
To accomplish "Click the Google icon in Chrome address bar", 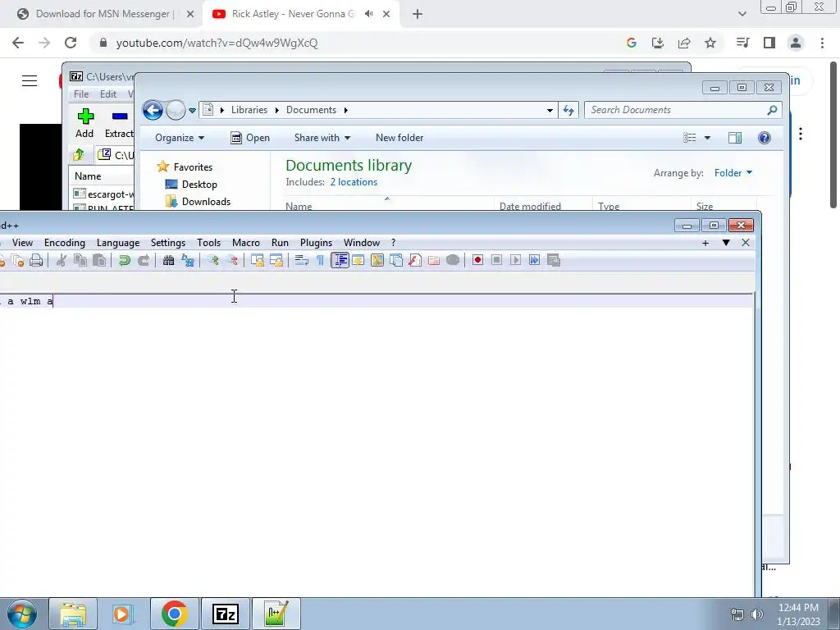I will click(x=631, y=43).
